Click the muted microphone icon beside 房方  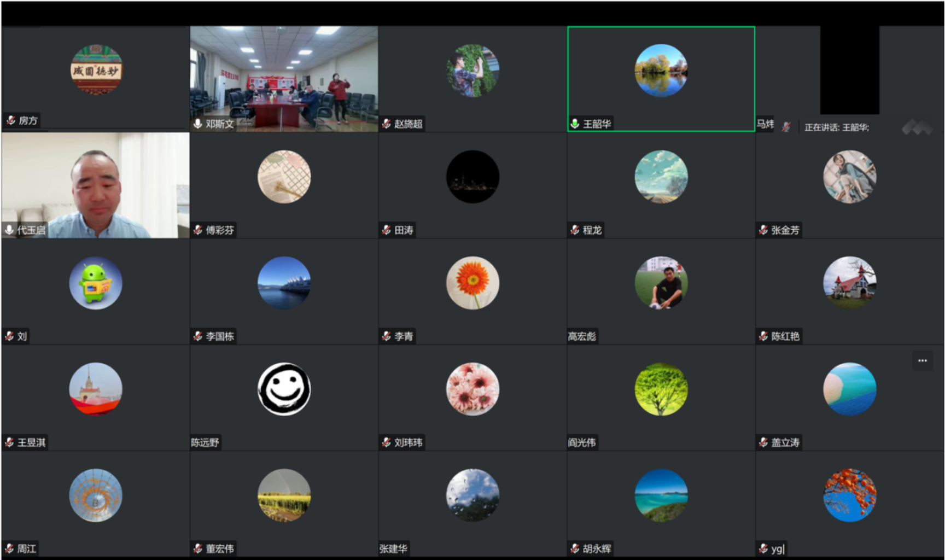10,120
